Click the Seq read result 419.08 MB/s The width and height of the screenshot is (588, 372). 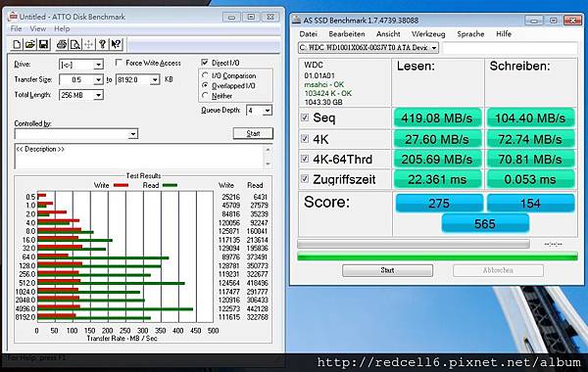click(437, 118)
